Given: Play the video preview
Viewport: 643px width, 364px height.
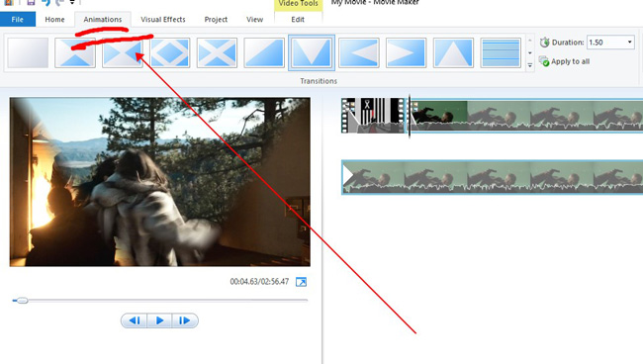Looking at the screenshot, I should (x=159, y=320).
